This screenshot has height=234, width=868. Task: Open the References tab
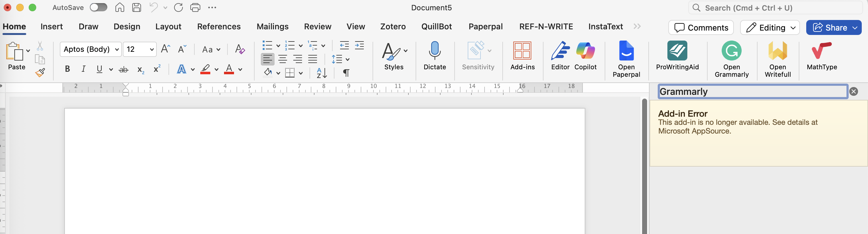pyautogui.click(x=219, y=26)
